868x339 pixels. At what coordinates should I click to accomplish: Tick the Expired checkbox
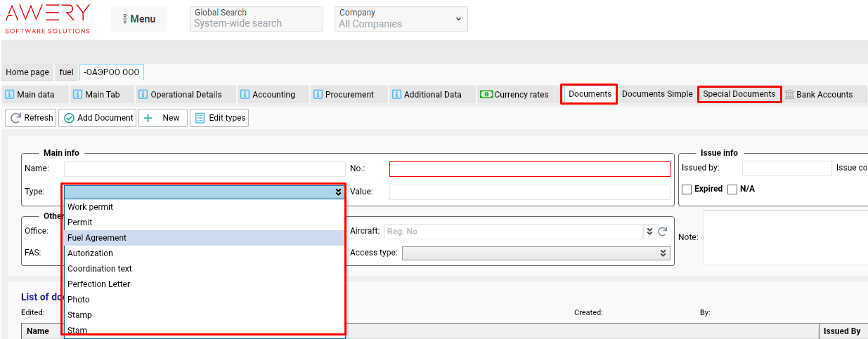click(x=687, y=189)
